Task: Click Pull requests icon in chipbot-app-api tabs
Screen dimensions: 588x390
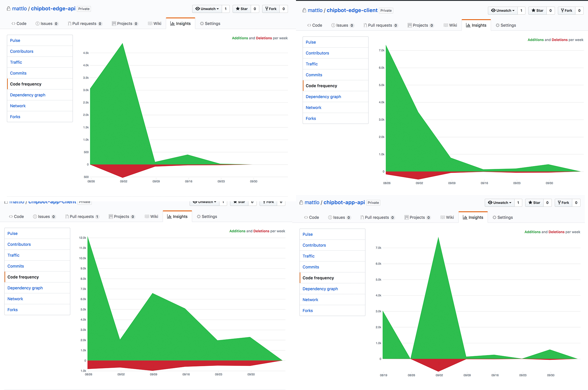Action: (362, 217)
